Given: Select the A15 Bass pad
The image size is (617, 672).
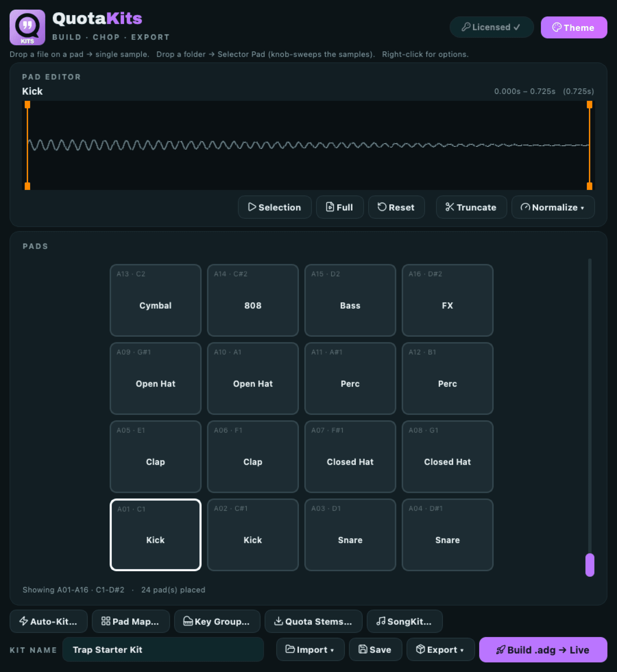Looking at the screenshot, I should click(x=350, y=300).
